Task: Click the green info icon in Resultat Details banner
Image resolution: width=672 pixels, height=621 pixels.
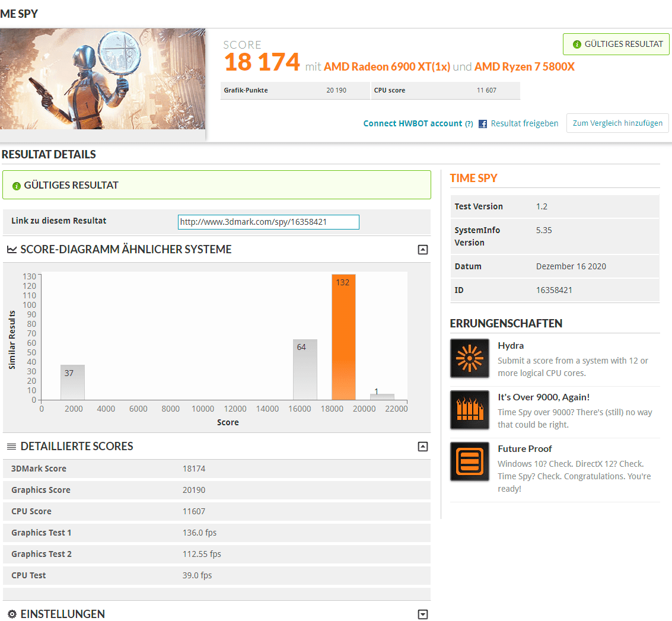Action: (x=16, y=186)
